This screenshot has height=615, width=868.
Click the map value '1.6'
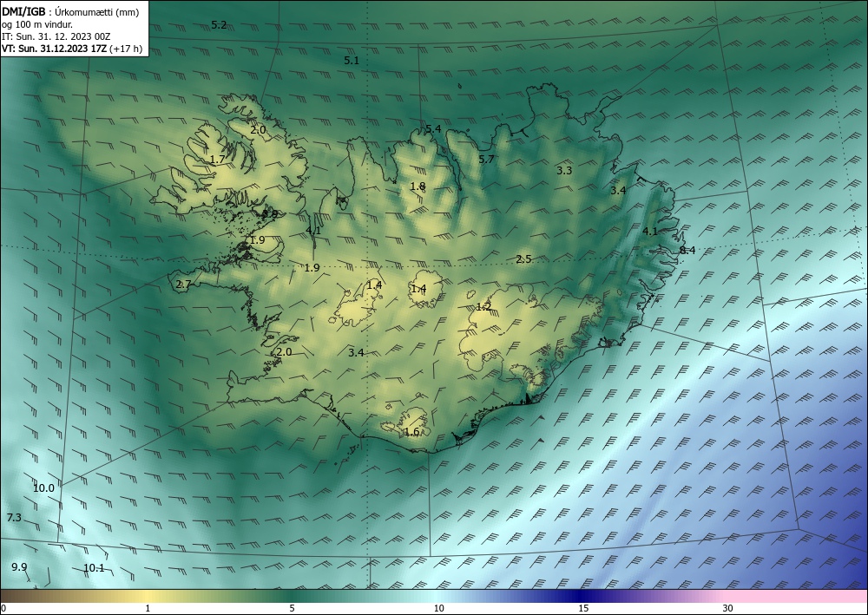point(411,432)
